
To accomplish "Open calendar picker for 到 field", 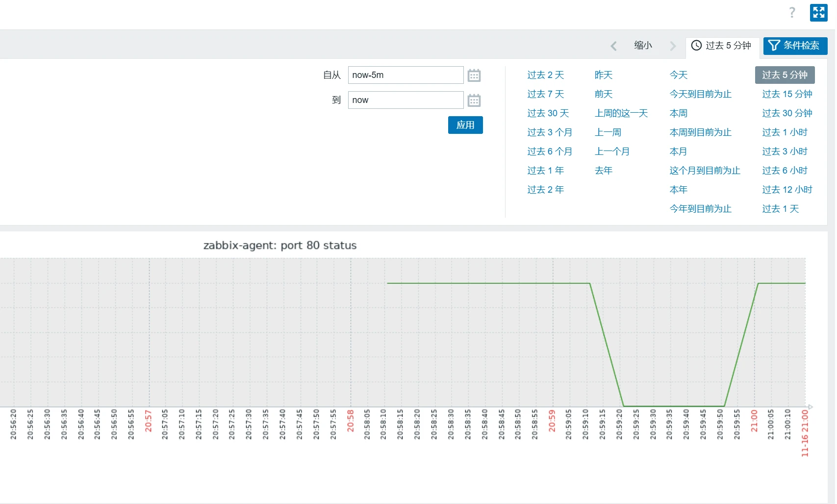I will (474, 101).
